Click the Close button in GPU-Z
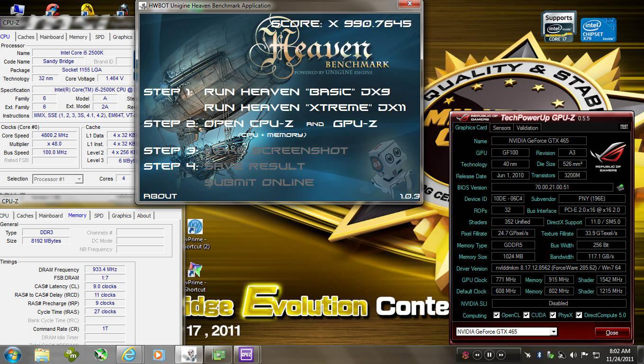This screenshot has height=364, width=644. (612, 332)
